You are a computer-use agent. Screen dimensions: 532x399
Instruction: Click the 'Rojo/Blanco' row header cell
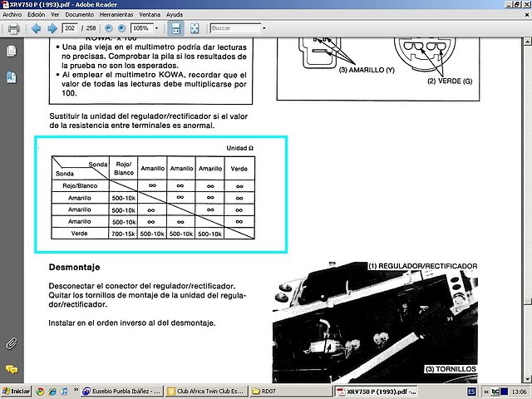80,185
